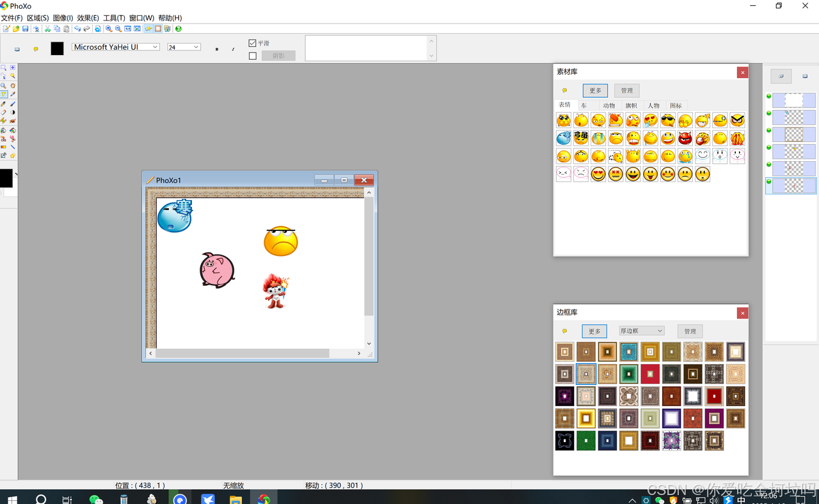Image resolution: width=819 pixels, height=504 pixels.
Task: Click 管理 button in the 素材库 panel
Action: pyautogui.click(x=627, y=90)
